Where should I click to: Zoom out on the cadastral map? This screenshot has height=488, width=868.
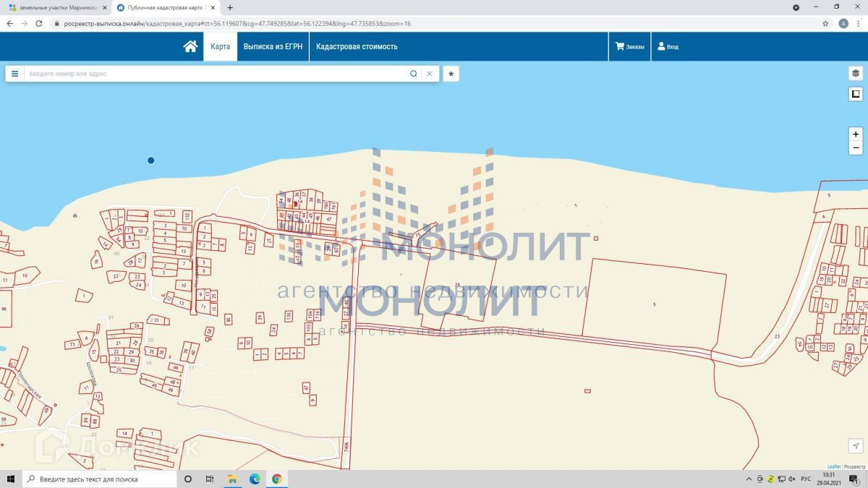856,148
